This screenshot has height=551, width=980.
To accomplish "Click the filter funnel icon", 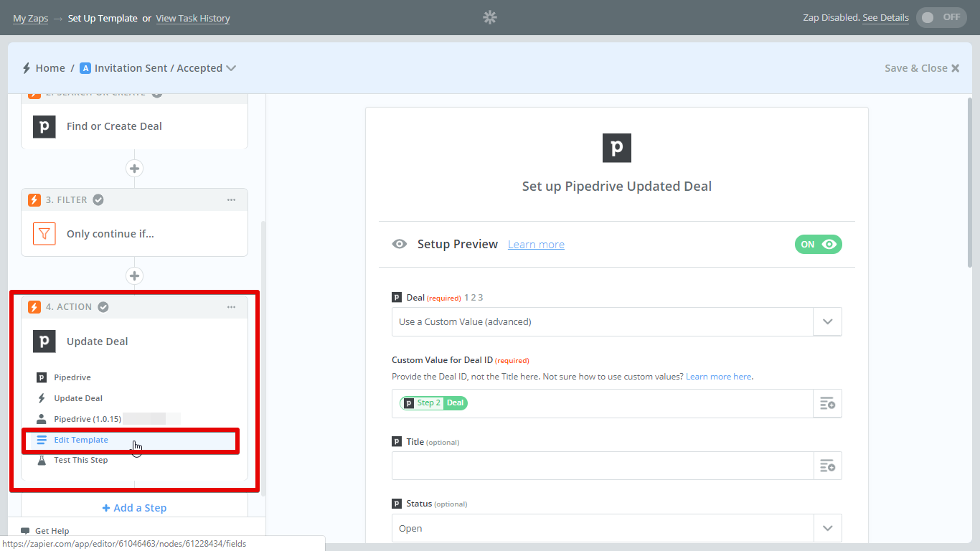I will point(44,234).
